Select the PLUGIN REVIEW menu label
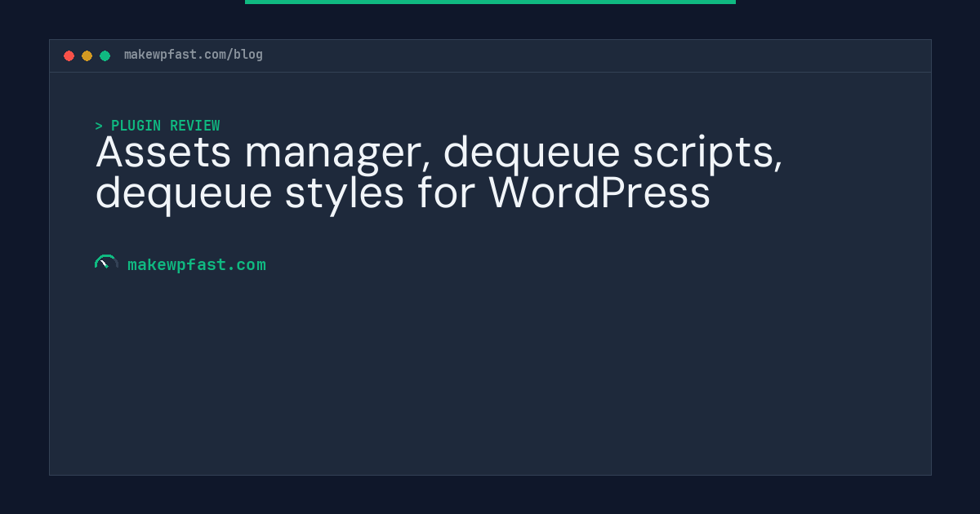The width and height of the screenshot is (980, 514). point(166,126)
